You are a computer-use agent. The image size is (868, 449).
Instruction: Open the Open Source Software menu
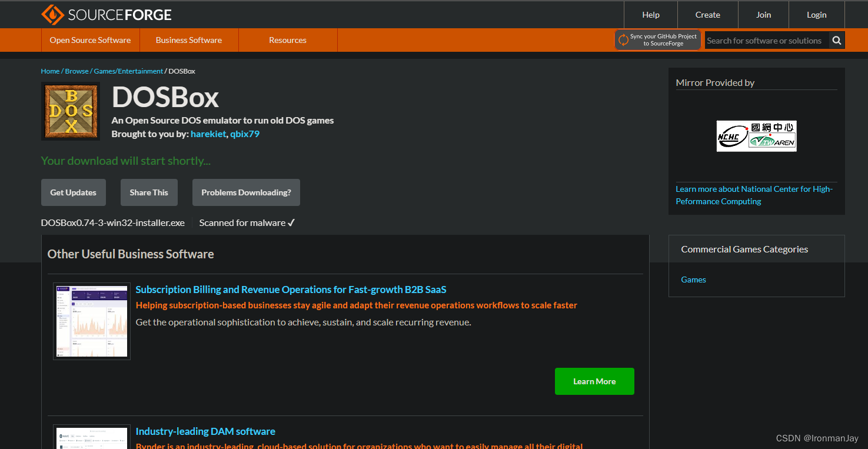point(90,40)
